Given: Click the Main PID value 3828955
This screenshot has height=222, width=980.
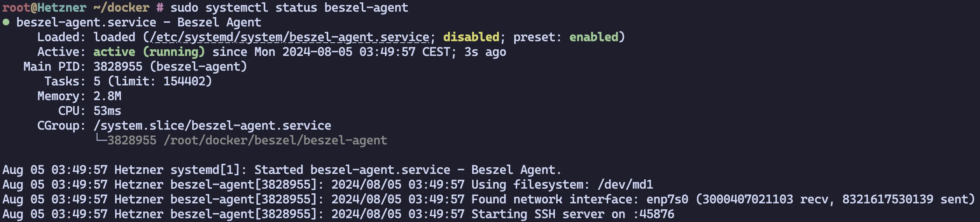Looking at the screenshot, I should coord(118,67).
